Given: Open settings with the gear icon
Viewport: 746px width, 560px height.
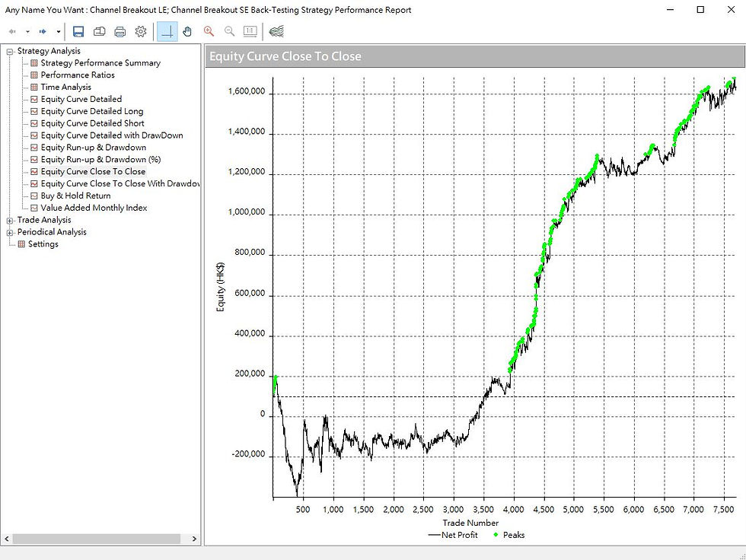Looking at the screenshot, I should pyautogui.click(x=141, y=31).
